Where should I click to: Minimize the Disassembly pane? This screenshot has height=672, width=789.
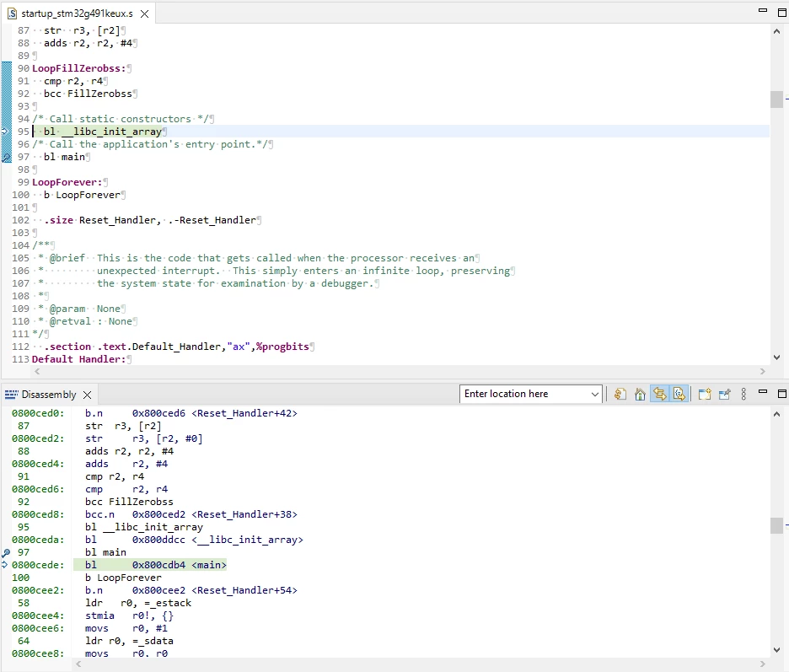pyautogui.click(x=763, y=391)
